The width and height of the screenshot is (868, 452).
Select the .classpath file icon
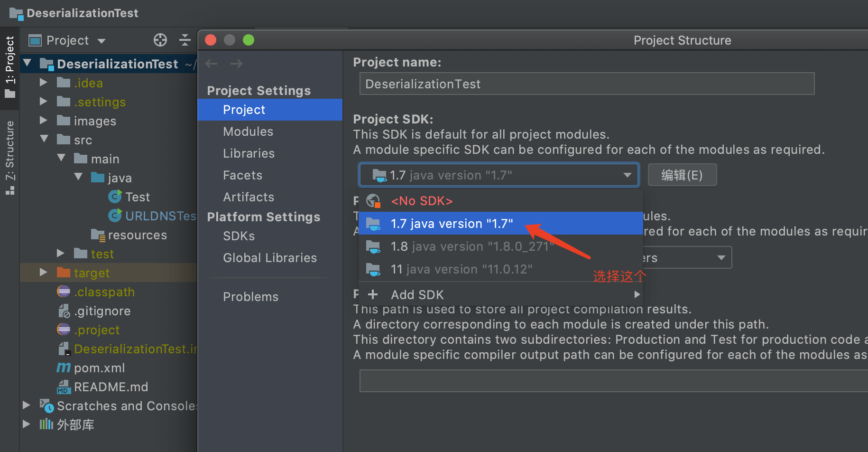point(64,292)
